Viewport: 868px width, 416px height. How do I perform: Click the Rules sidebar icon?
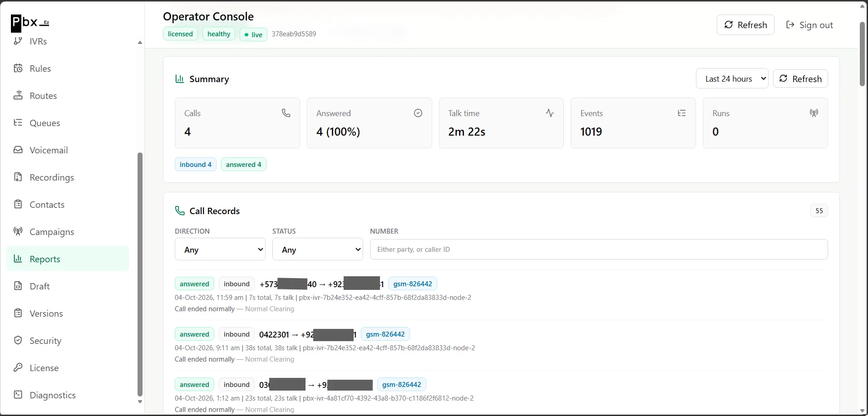click(18, 69)
